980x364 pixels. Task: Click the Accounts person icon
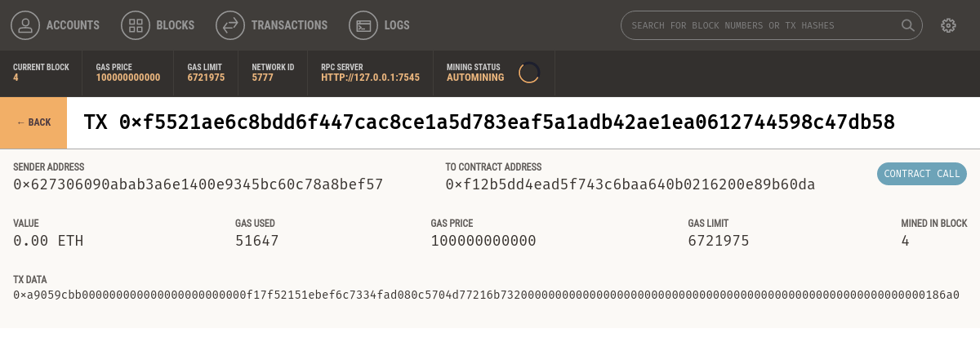point(25,25)
